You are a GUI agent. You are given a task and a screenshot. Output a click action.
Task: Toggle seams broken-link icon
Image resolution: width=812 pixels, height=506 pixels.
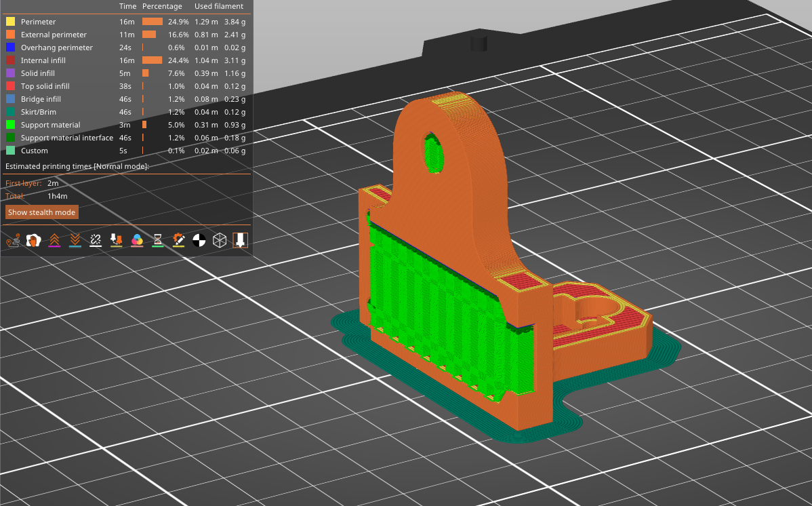point(96,240)
